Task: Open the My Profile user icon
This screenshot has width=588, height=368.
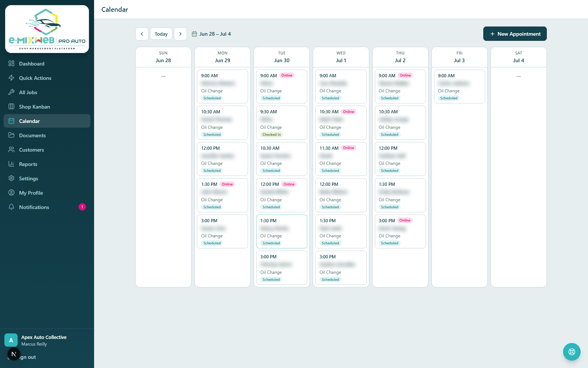Action: point(11,193)
